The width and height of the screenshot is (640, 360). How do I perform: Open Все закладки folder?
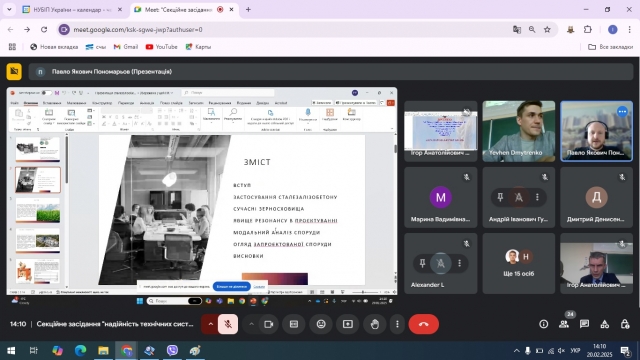click(611, 47)
